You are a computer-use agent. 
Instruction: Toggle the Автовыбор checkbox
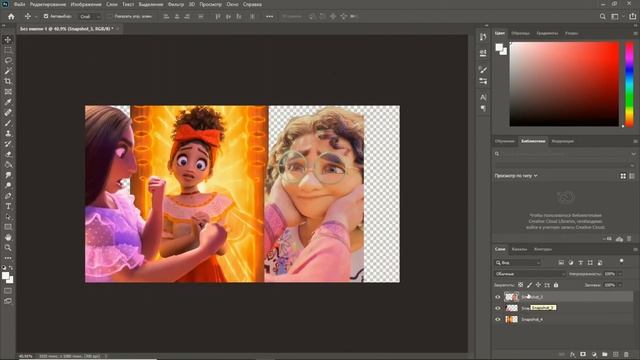coord(46,16)
